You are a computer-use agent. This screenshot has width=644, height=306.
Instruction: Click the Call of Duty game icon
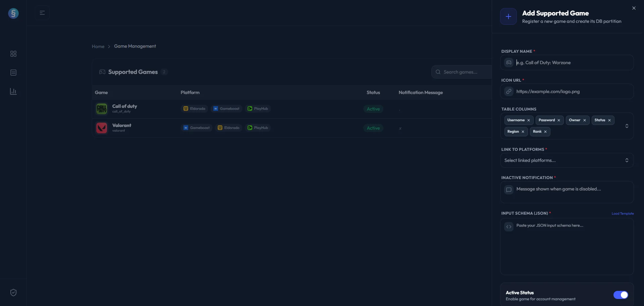point(102,109)
